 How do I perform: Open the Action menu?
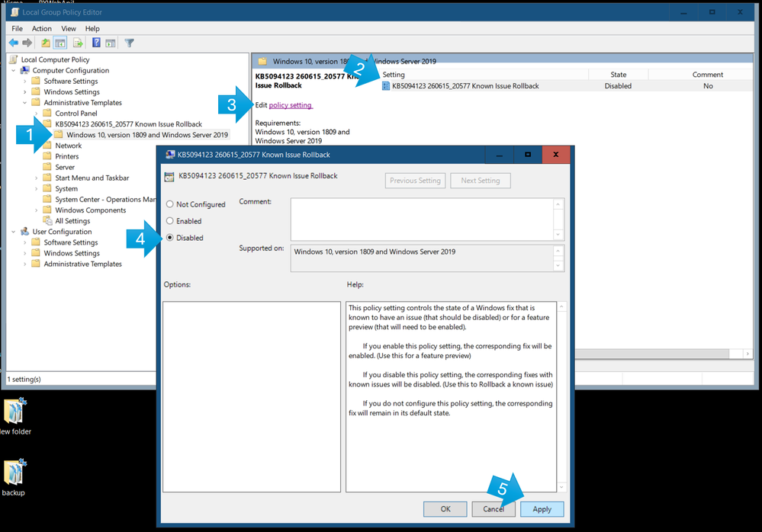(42, 29)
